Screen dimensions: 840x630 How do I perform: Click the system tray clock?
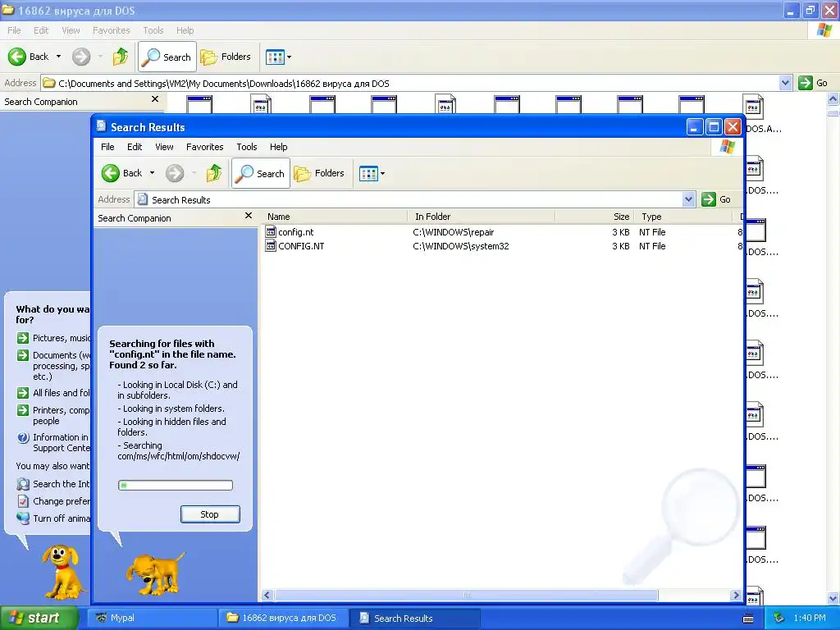point(810,618)
